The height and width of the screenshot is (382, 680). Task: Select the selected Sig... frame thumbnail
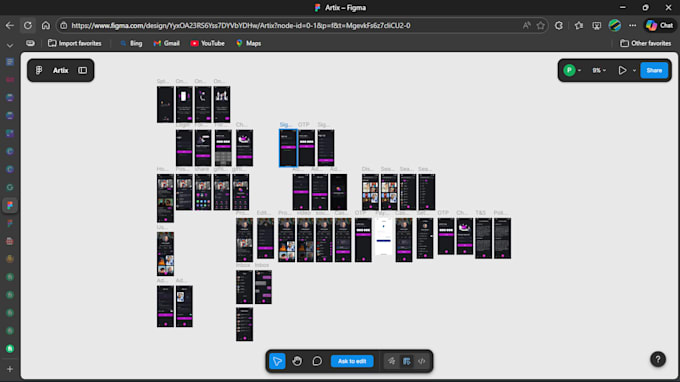[288, 148]
